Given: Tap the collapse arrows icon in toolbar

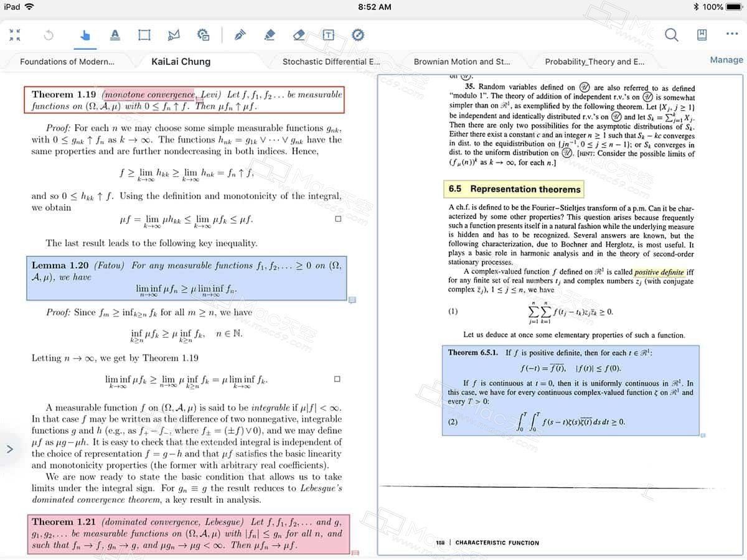Looking at the screenshot, I should tap(15, 35).
